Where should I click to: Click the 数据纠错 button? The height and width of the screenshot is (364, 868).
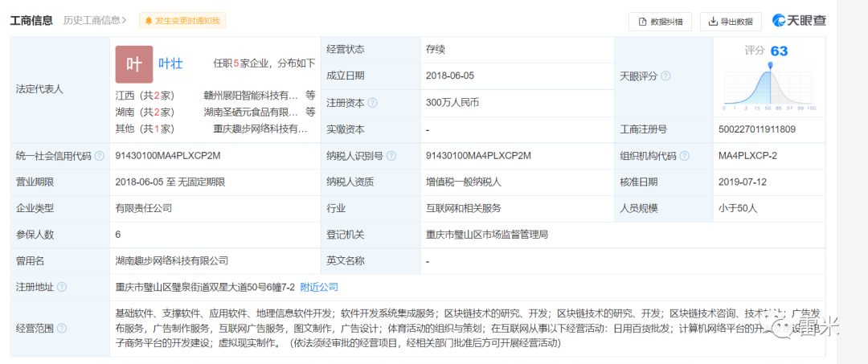[660, 22]
